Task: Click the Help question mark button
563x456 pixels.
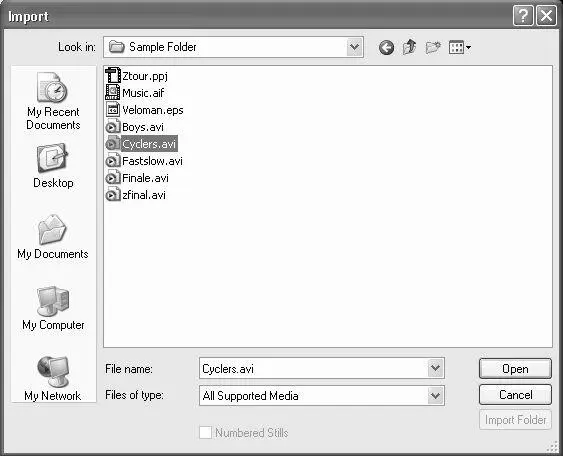Action: (523, 16)
